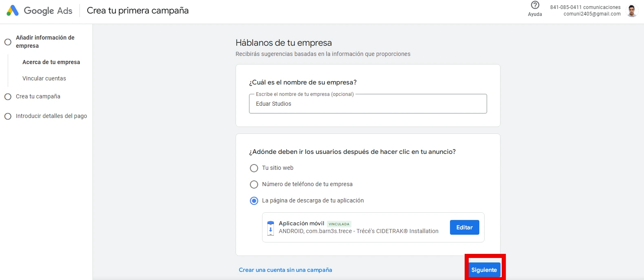Select the Tu sitio web option
Screen dimensions: 644x280
[254, 168]
